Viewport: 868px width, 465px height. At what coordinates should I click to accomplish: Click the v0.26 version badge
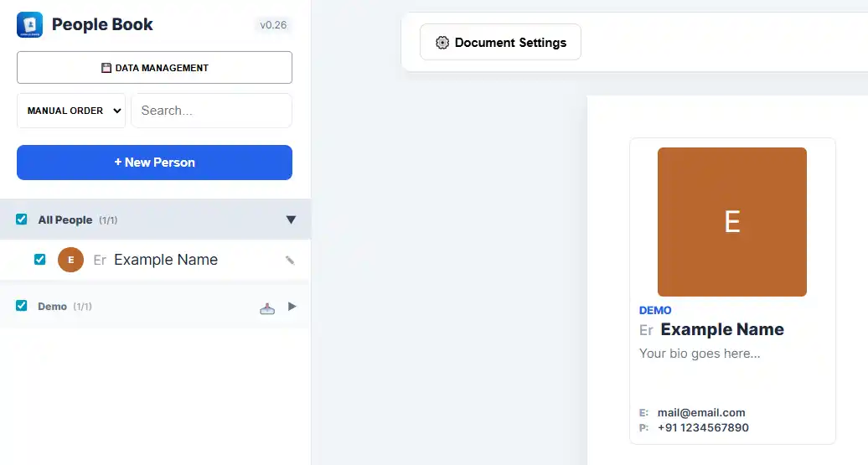click(x=273, y=25)
